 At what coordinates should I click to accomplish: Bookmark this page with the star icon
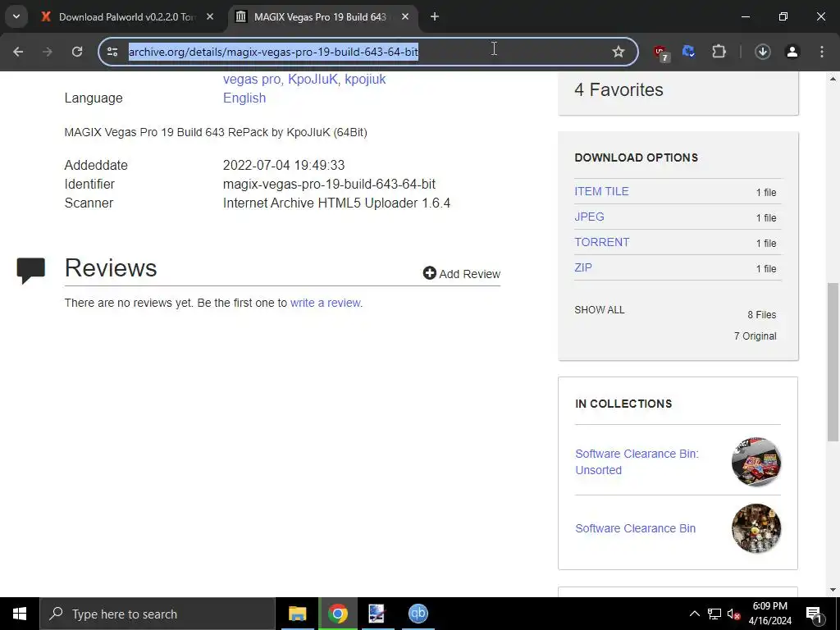coord(619,52)
